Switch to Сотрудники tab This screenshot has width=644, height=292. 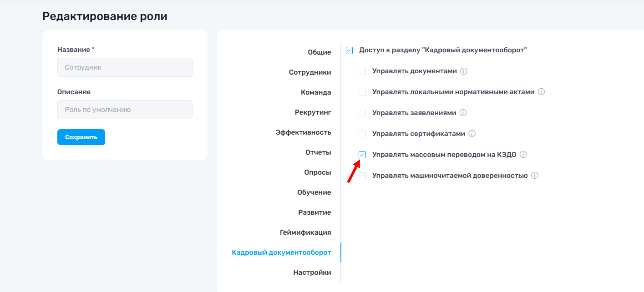point(310,72)
